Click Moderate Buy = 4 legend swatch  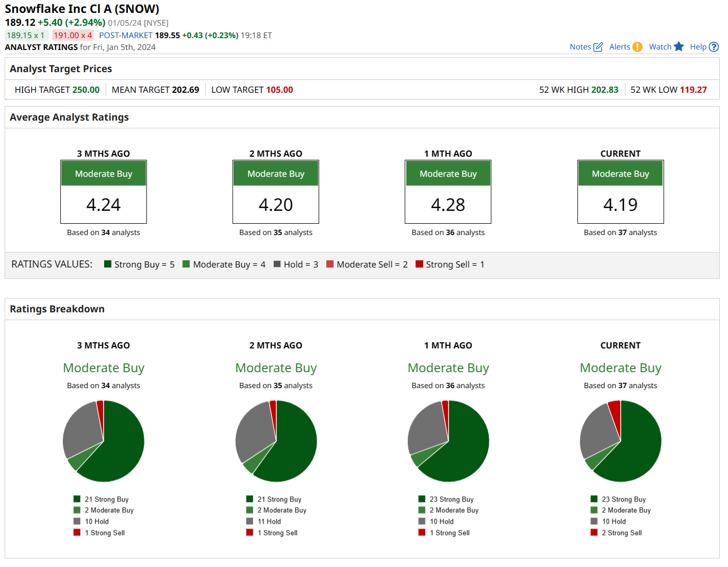(x=186, y=264)
